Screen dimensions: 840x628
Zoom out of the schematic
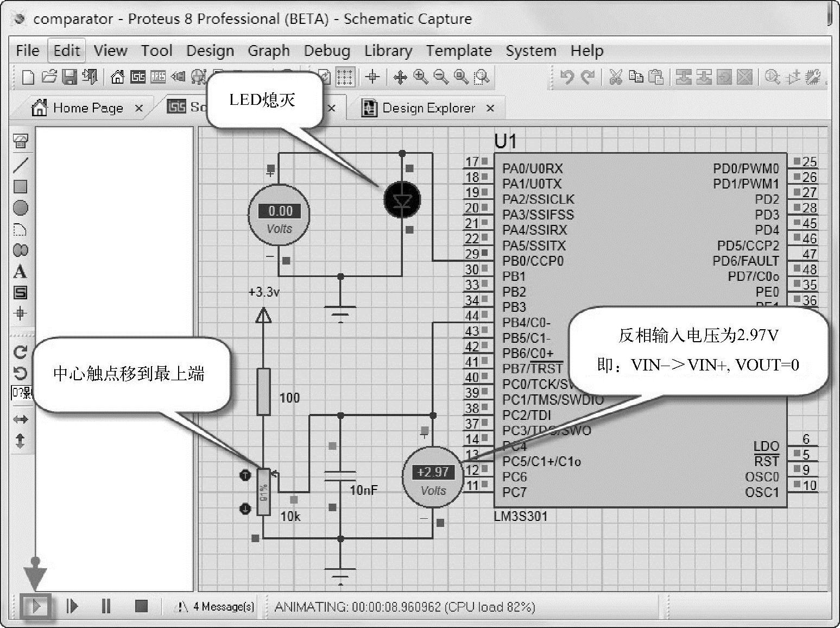tap(441, 77)
